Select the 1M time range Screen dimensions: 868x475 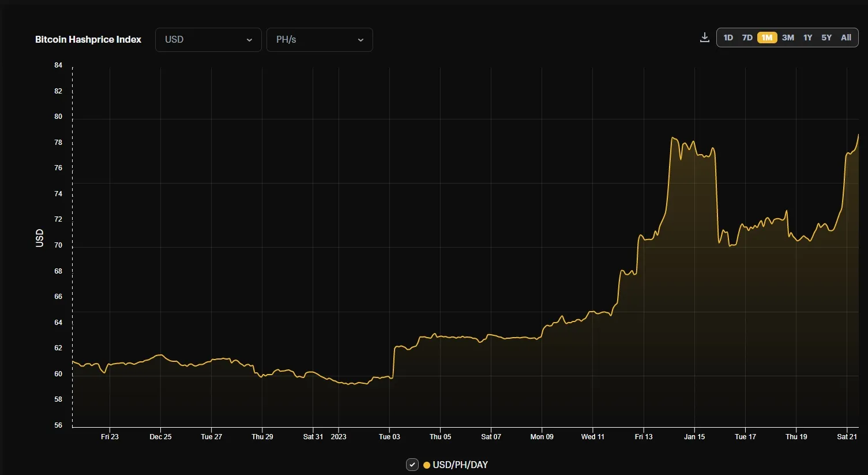[x=767, y=38]
